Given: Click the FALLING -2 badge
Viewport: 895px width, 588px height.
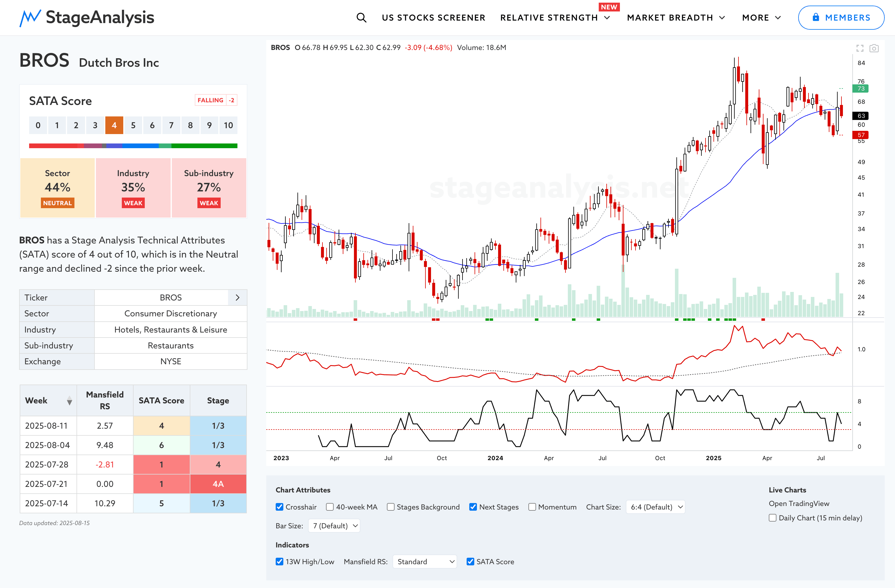Looking at the screenshot, I should [216, 100].
